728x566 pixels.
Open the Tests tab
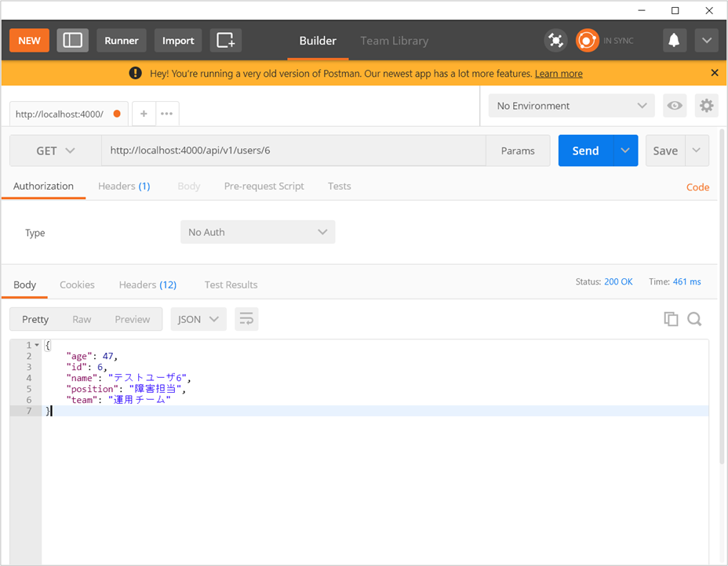tap(340, 187)
